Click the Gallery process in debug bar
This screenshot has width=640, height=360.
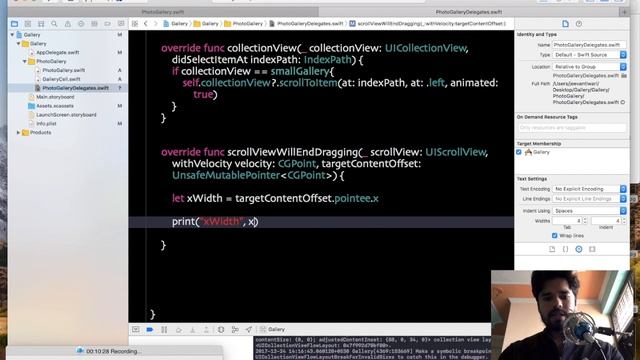tap(272, 329)
